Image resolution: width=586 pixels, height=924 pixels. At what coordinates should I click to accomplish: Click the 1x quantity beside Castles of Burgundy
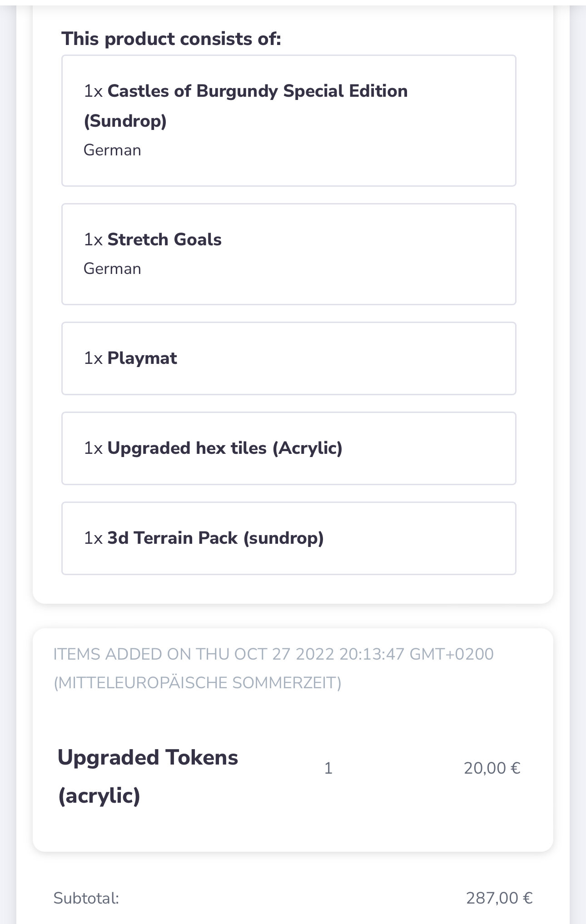93,91
